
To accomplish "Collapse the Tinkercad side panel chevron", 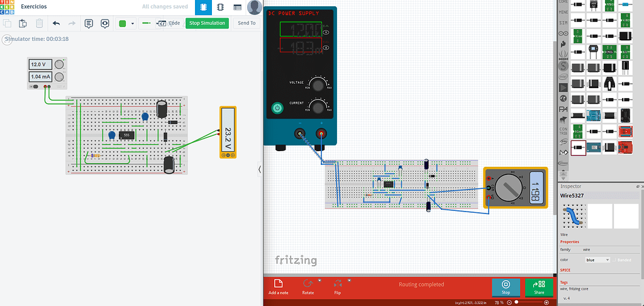I will click(260, 169).
